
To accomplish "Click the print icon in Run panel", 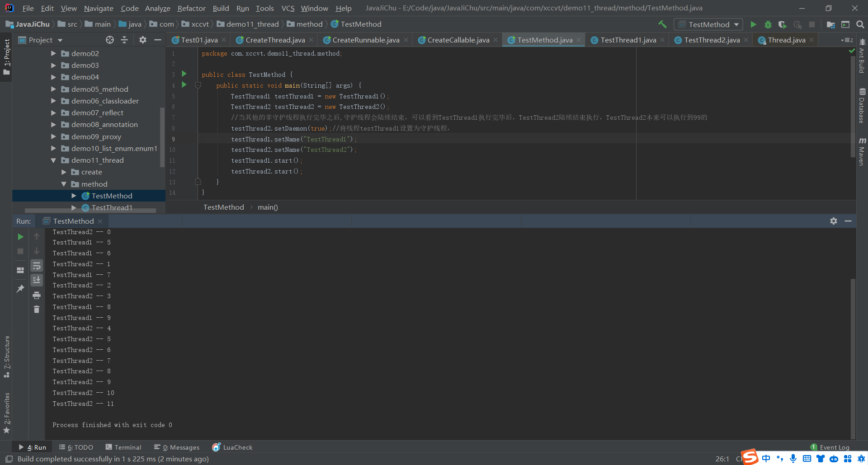I will [x=37, y=295].
